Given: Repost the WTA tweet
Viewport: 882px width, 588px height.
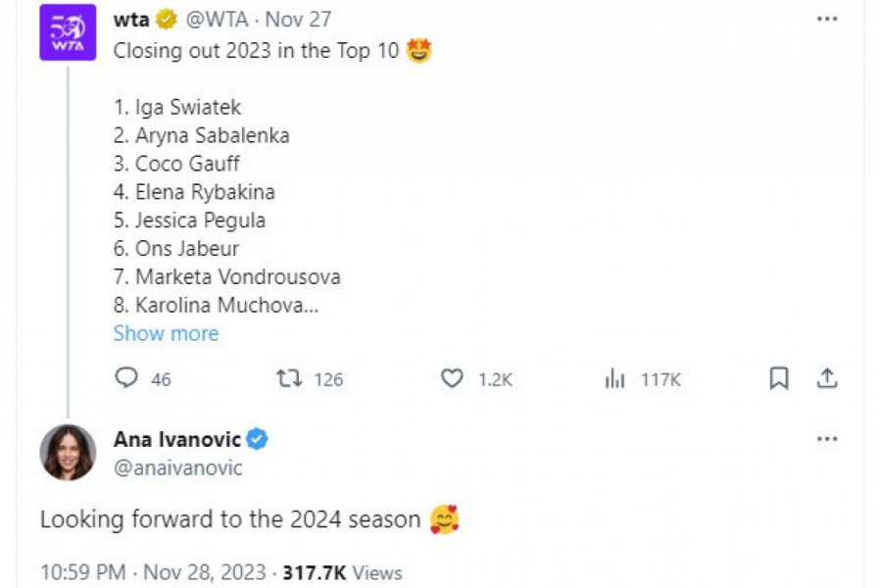Looking at the screenshot, I should coord(289,378).
